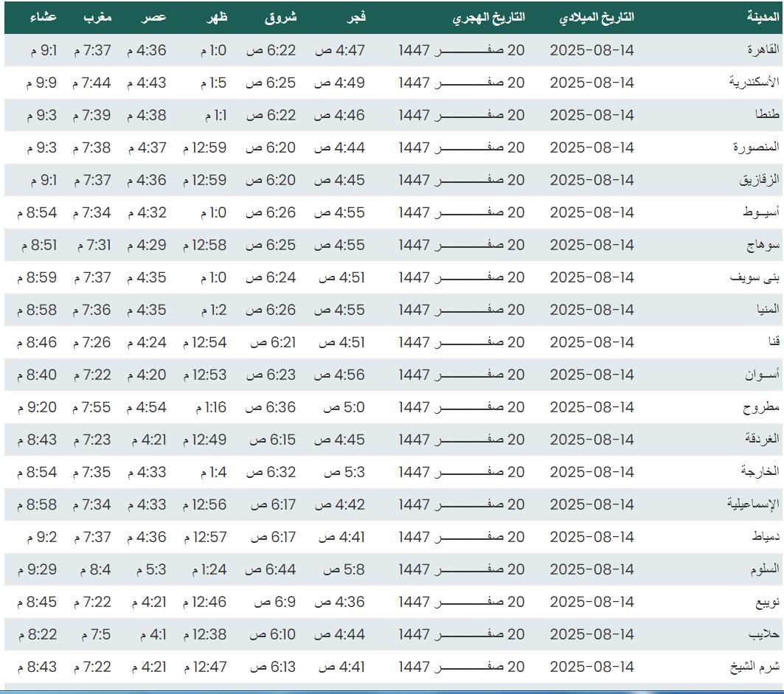Select the الأسكندرية city name cell
Screen dimensions: 784x694
click(x=754, y=83)
